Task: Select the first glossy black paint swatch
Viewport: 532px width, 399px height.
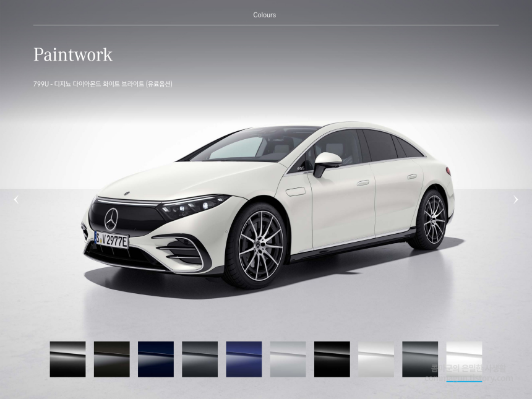Action: 67,359
